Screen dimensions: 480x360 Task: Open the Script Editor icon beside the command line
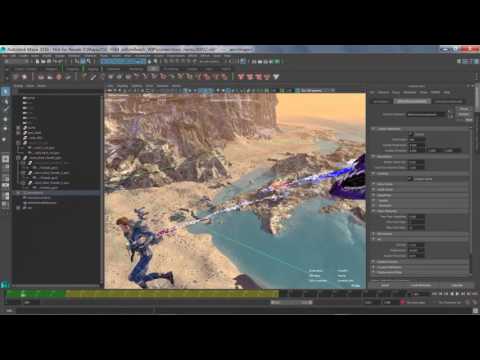click(x=475, y=310)
